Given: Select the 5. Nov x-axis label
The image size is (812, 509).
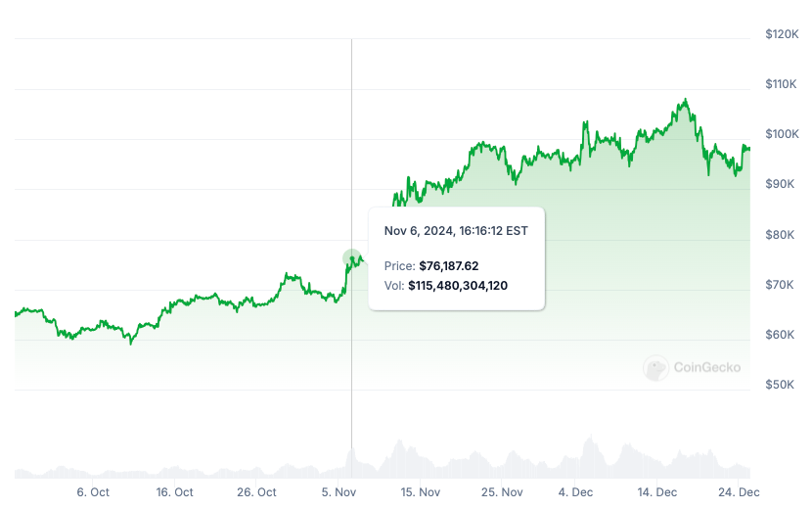Looking at the screenshot, I should point(338,492).
